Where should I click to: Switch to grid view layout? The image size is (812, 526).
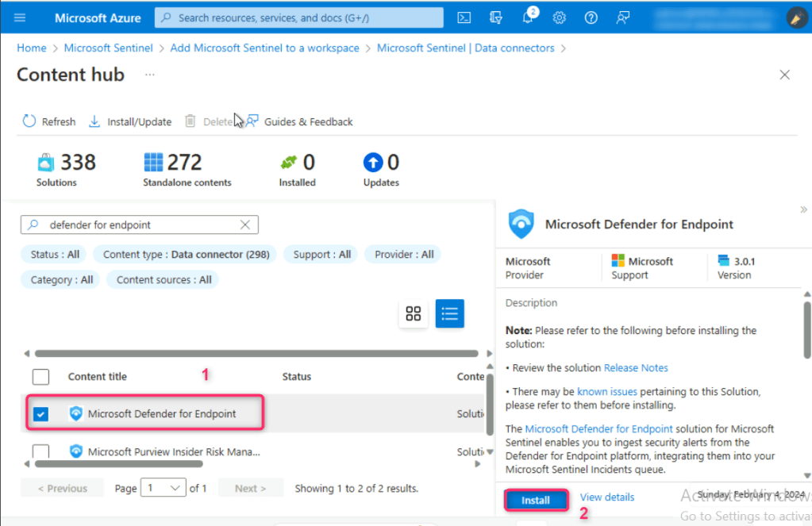click(413, 313)
